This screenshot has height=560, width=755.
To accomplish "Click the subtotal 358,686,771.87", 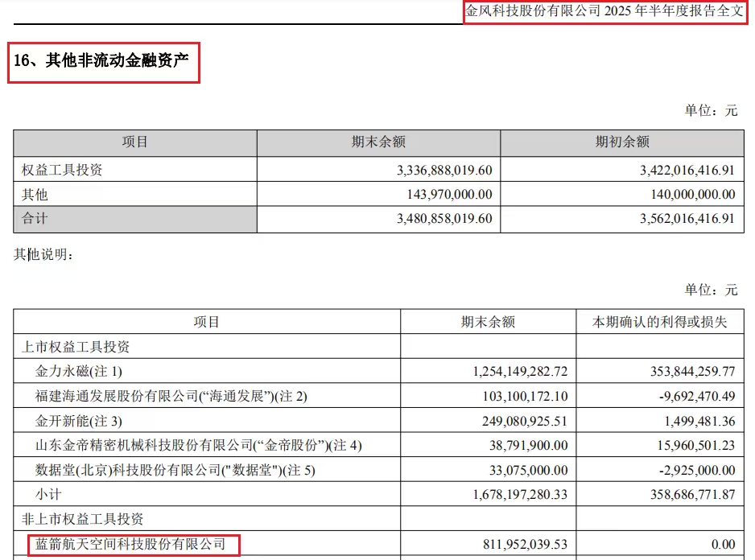I will point(692,495).
